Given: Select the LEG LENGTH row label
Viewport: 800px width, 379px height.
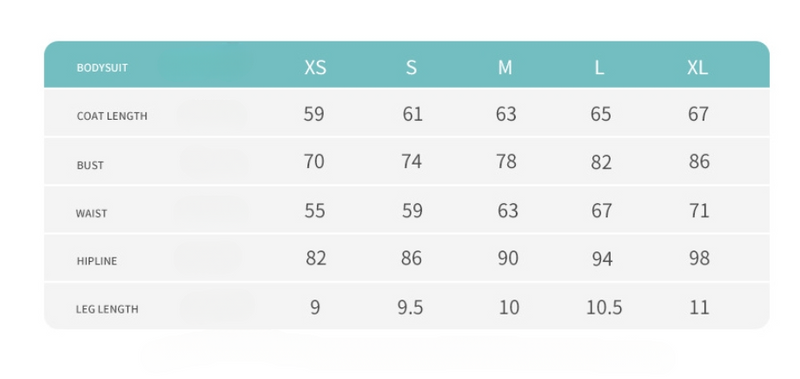Looking at the screenshot, I should pos(107,309).
